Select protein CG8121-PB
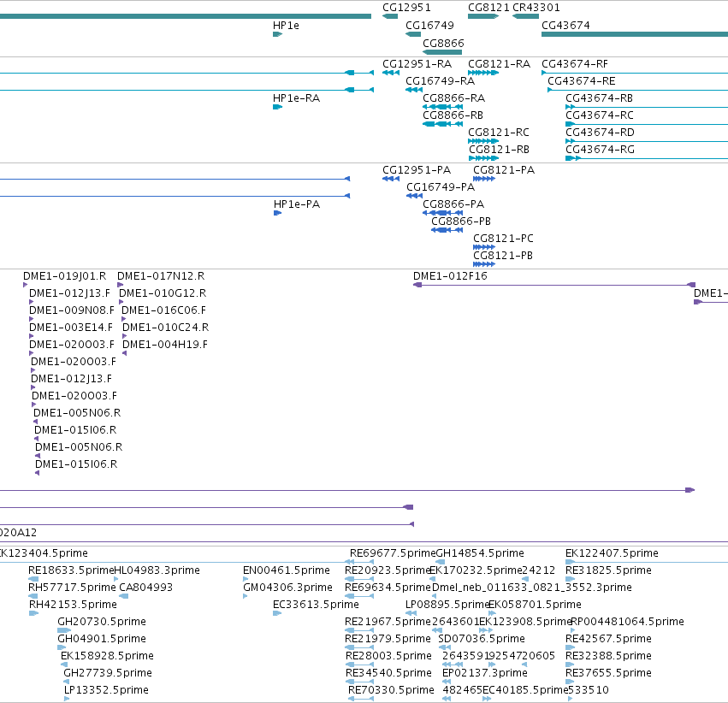This screenshot has height=703, width=728. tap(484, 264)
